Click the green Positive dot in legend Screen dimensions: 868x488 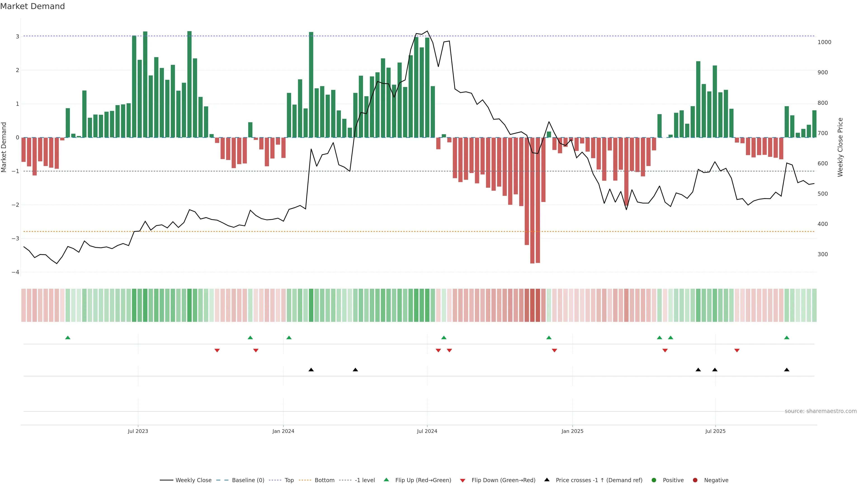tap(654, 480)
